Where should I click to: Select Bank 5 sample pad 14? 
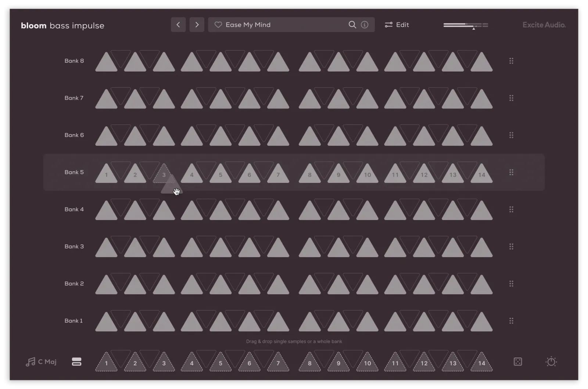[x=482, y=174]
